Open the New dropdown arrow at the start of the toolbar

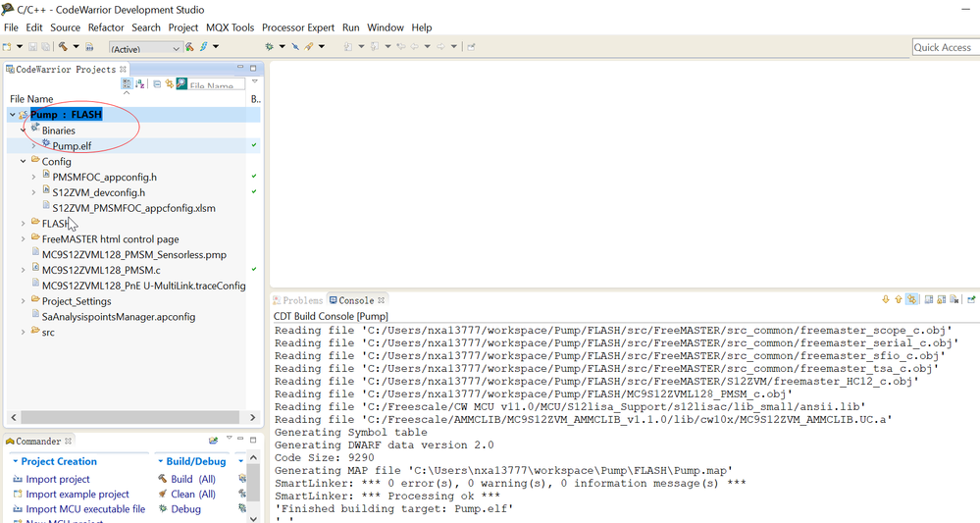click(20, 46)
